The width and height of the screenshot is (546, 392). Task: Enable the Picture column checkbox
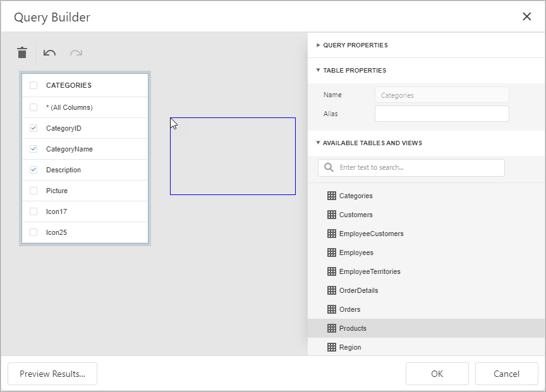coord(33,190)
